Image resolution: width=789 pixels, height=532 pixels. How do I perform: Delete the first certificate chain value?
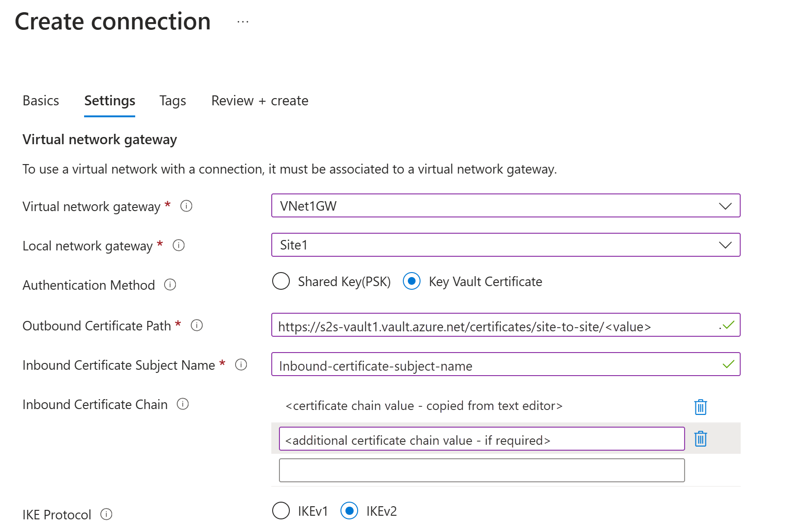[x=700, y=407]
